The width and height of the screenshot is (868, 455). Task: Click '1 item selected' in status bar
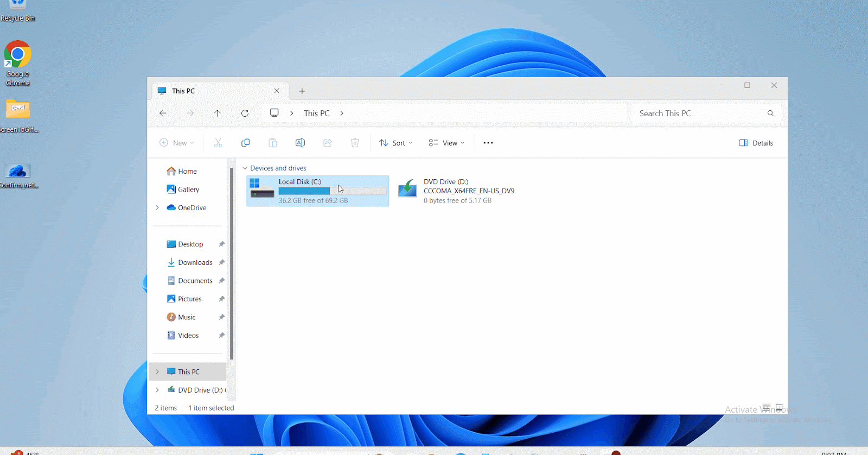[211, 408]
